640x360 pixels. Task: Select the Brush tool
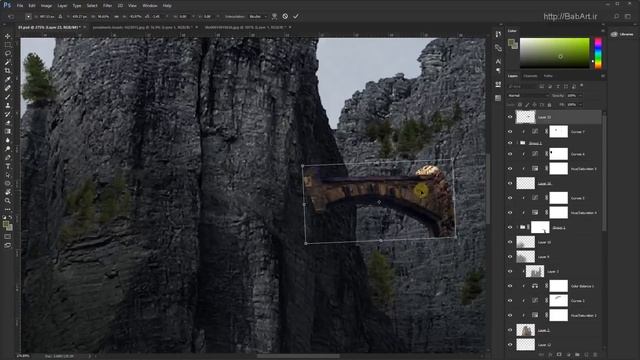[8, 97]
